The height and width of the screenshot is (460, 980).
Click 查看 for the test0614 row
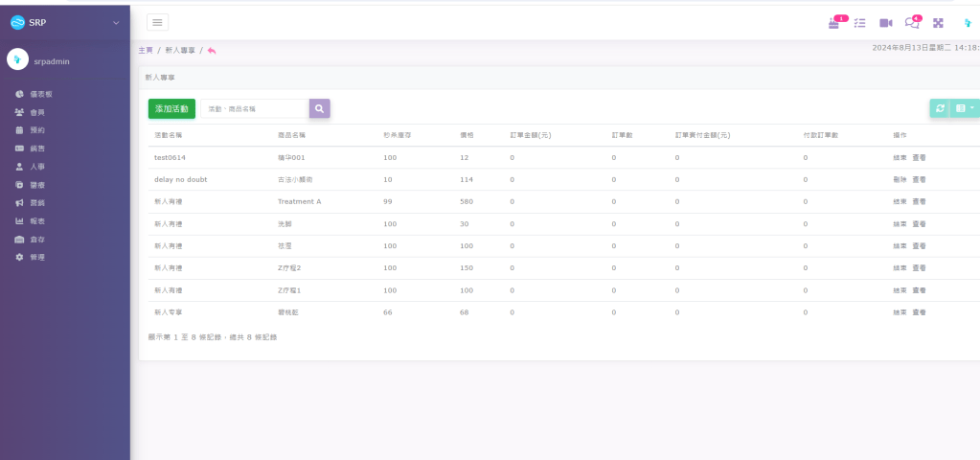coord(919,157)
